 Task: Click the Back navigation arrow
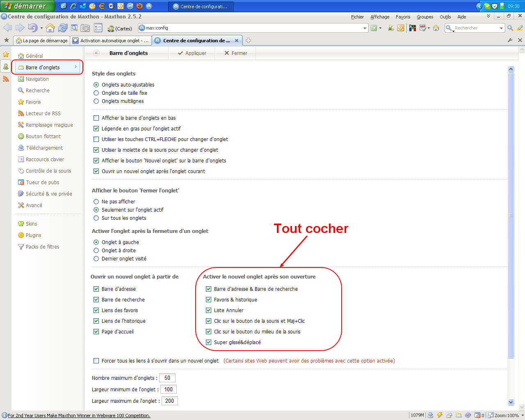pos(7,28)
